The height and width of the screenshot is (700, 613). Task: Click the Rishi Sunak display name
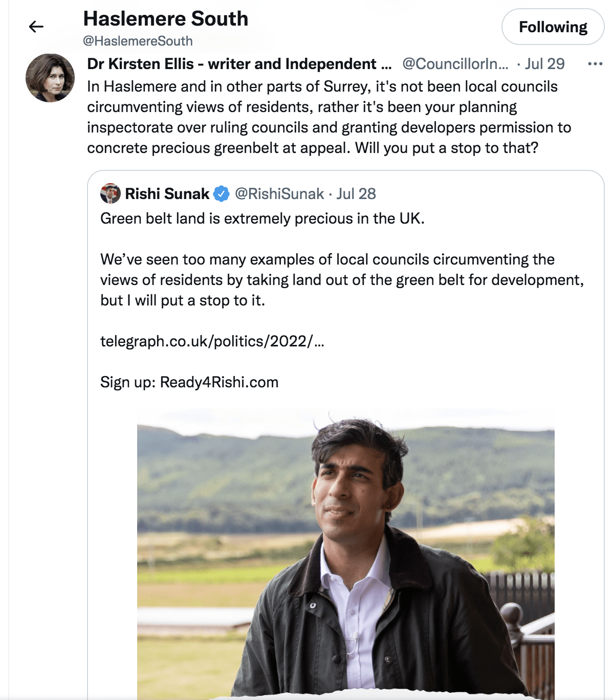167,194
